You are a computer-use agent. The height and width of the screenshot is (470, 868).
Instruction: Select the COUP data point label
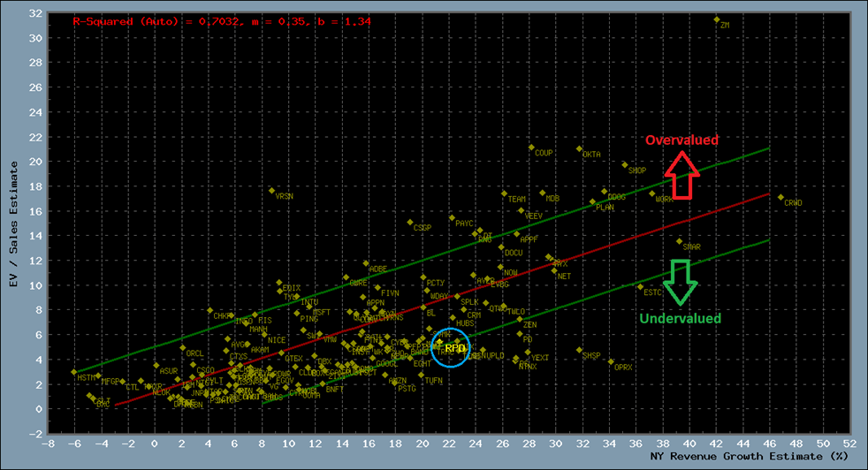coord(544,153)
